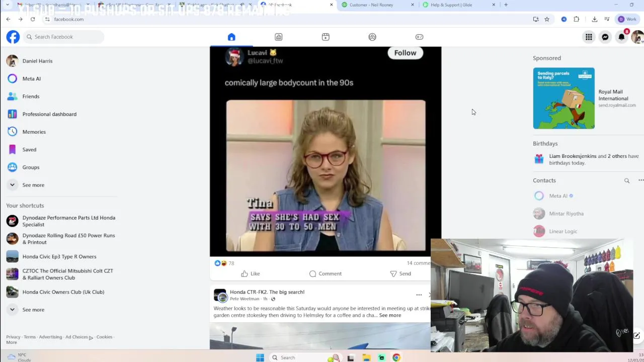Click Ad Choices footer link
Screen dimensions: 644x362
point(79,337)
